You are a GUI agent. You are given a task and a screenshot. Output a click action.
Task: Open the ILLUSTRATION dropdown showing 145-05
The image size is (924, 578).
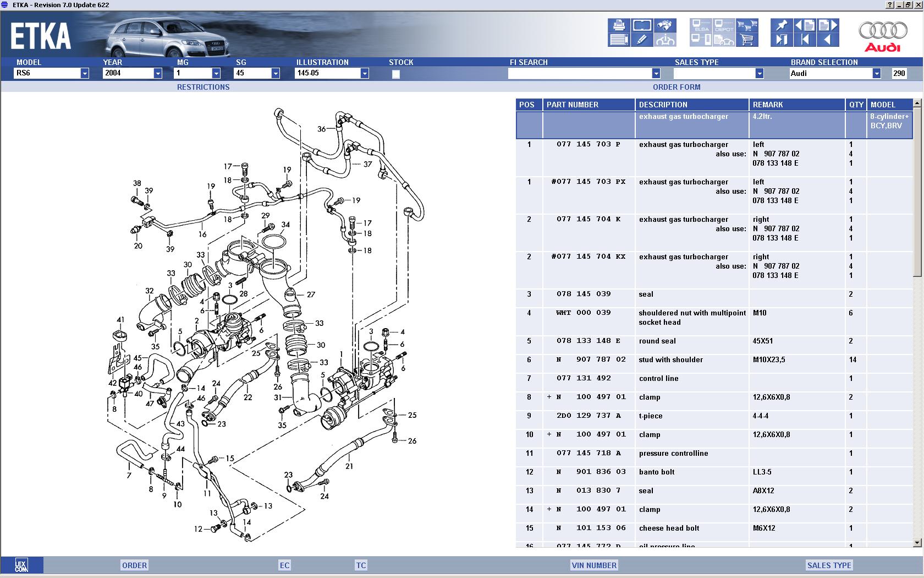click(x=364, y=73)
